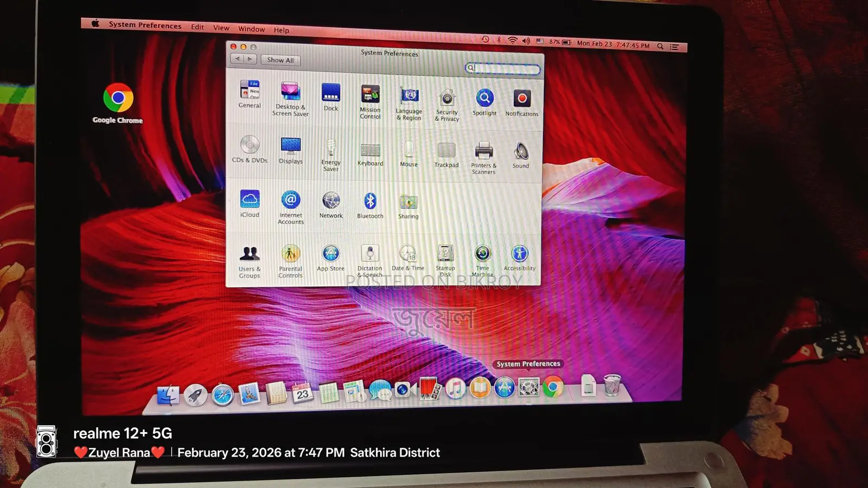The width and height of the screenshot is (868, 488).
Task: Open Notification Center from the menu bar
Action: point(674,47)
